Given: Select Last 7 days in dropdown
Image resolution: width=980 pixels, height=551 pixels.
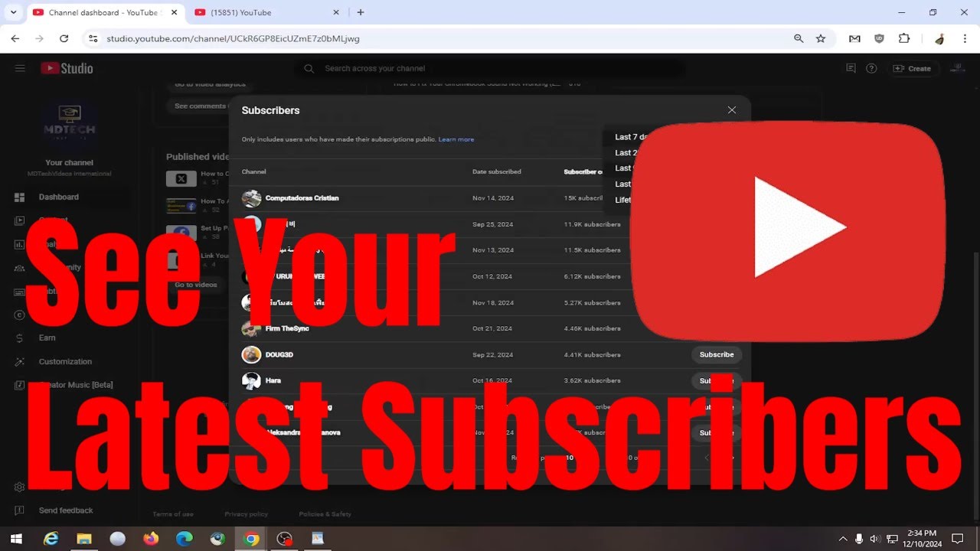Looking at the screenshot, I should coord(632,137).
